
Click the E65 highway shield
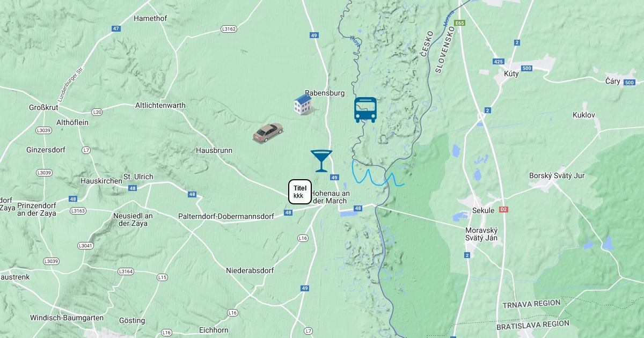[x=459, y=23]
